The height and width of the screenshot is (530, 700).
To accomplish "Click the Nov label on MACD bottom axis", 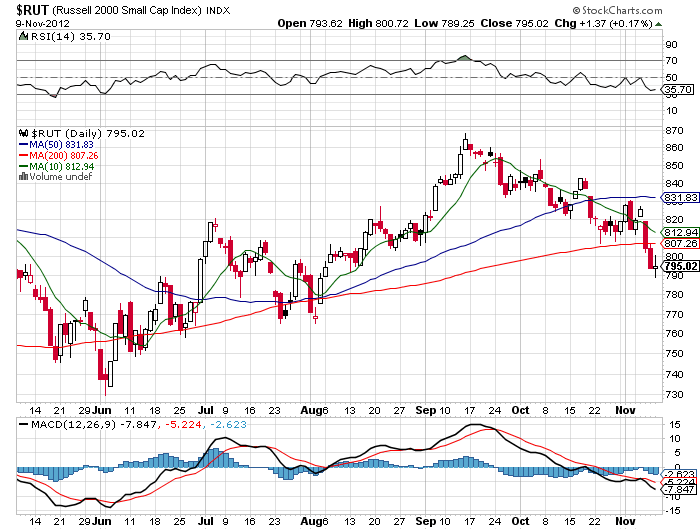I will [x=625, y=521].
